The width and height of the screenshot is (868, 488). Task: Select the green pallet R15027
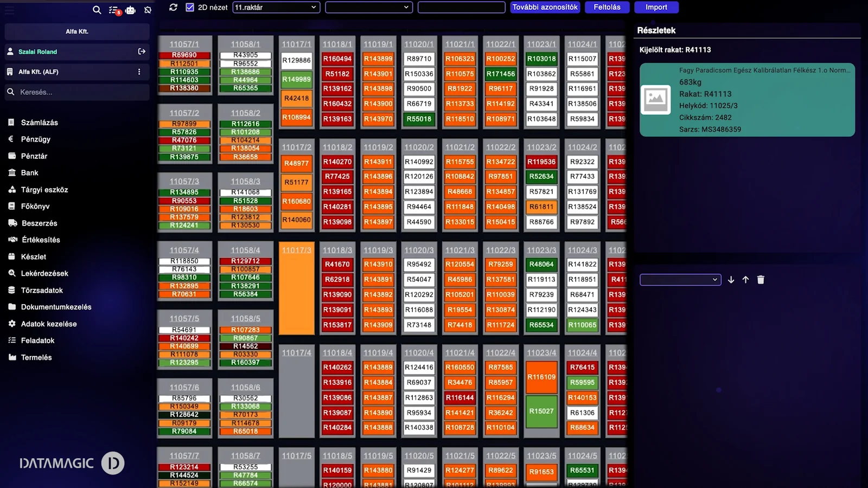click(541, 412)
